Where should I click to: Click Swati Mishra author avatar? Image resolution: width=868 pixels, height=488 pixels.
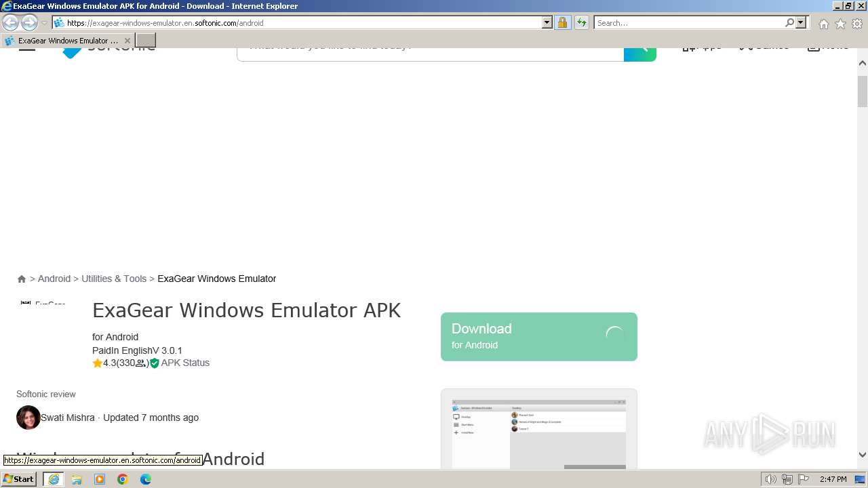pyautogui.click(x=28, y=418)
